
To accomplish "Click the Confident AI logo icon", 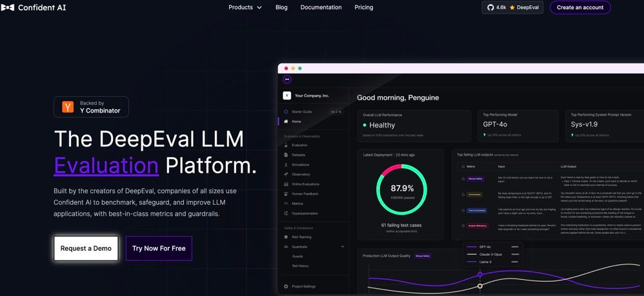I will (x=7, y=7).
